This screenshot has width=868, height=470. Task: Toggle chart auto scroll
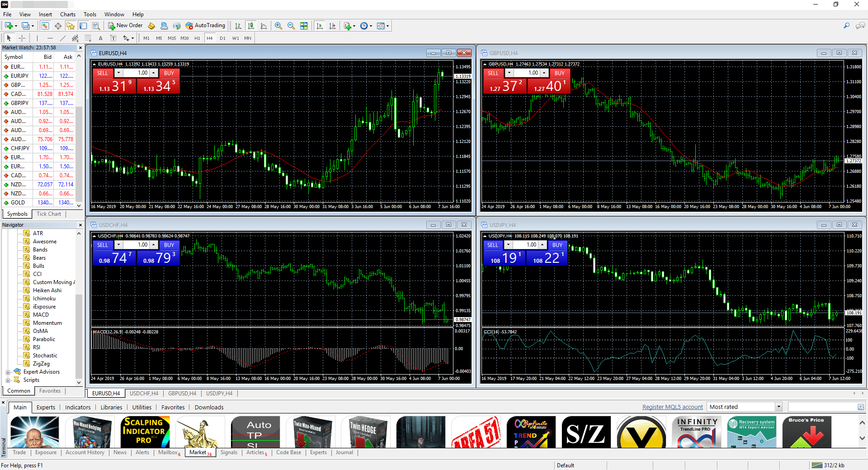point(320,26)
